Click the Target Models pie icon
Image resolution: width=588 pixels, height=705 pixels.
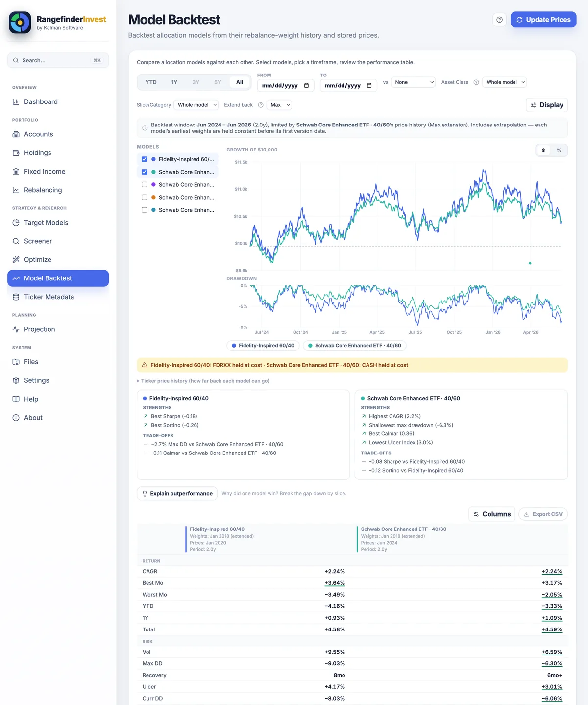16,223
